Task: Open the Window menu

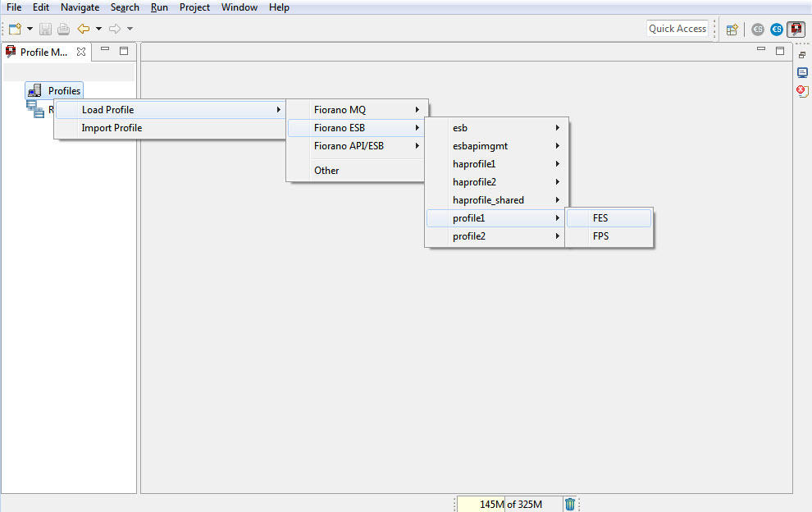Action: (239, 7)
